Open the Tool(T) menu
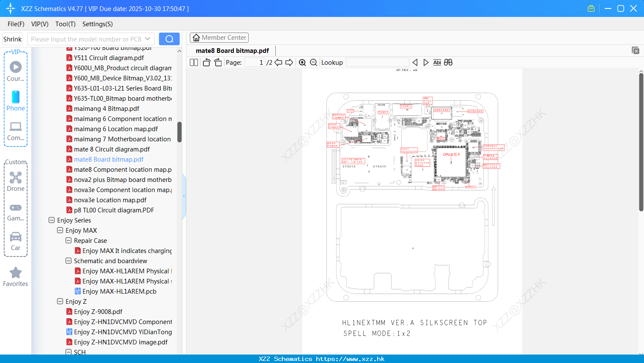Image resolution: width=644 pixels, height=363 pixels. tap(66, 24)
